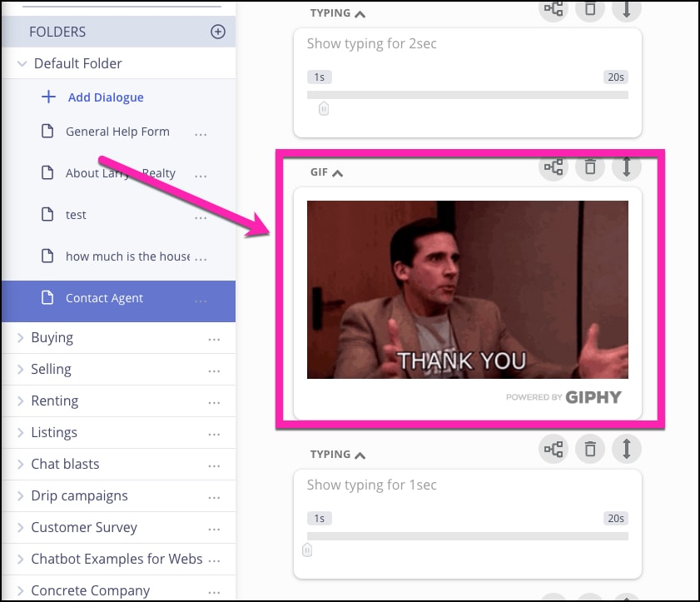
Task: Collapse the bottom TYPING section chevron
Action: click(x=359, y=454)
